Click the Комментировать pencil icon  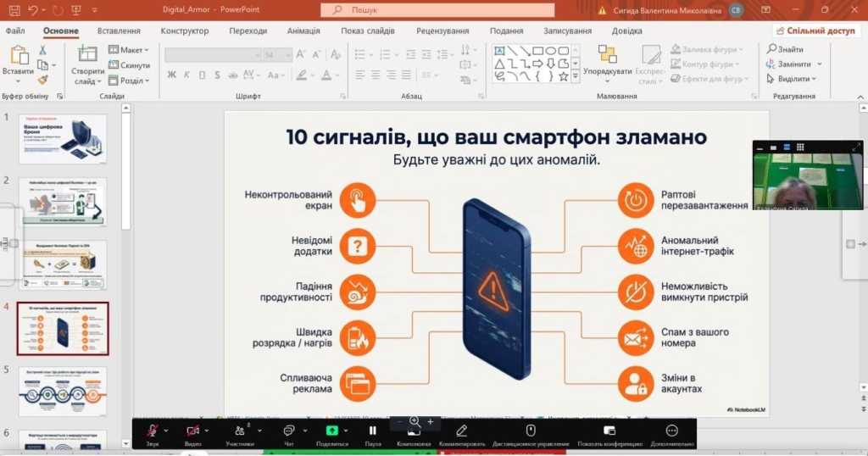[x=462, y=431]
